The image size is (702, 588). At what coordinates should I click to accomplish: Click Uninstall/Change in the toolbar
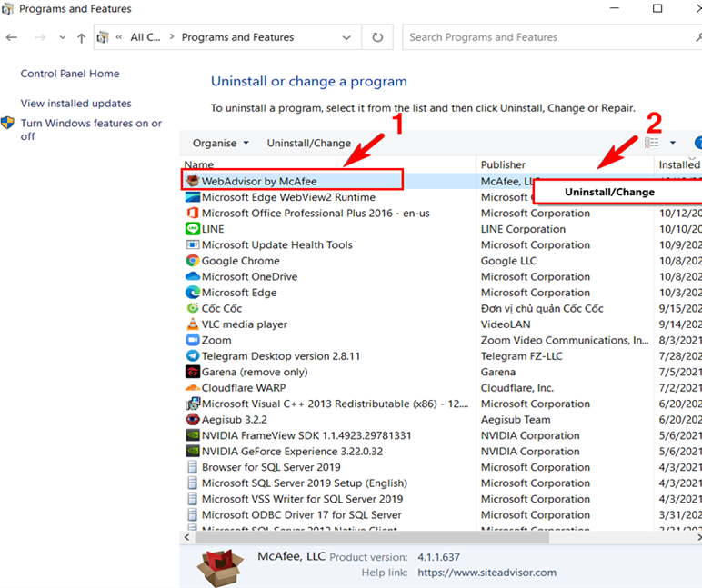tap(309, 144)
